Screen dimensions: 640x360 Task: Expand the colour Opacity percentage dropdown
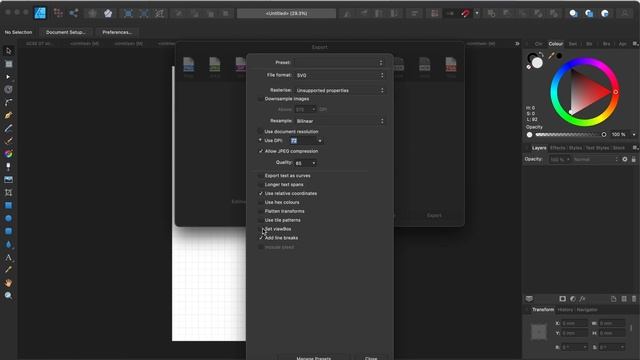click(634, 135)
